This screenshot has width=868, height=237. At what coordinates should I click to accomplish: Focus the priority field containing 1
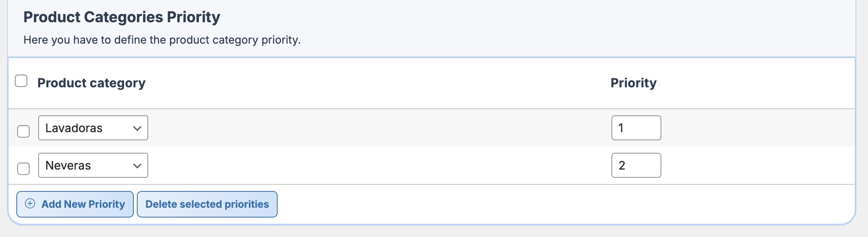click(x=636, y=128)
